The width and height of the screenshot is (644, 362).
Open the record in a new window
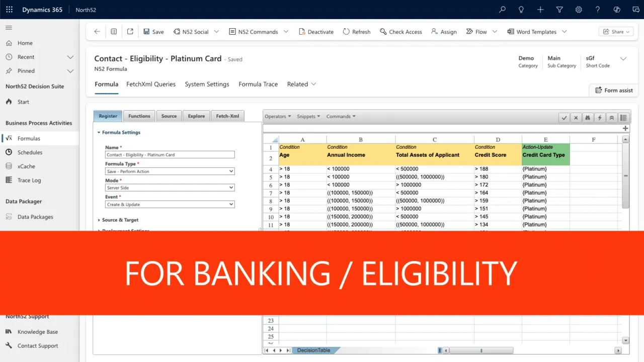[130, 32]
